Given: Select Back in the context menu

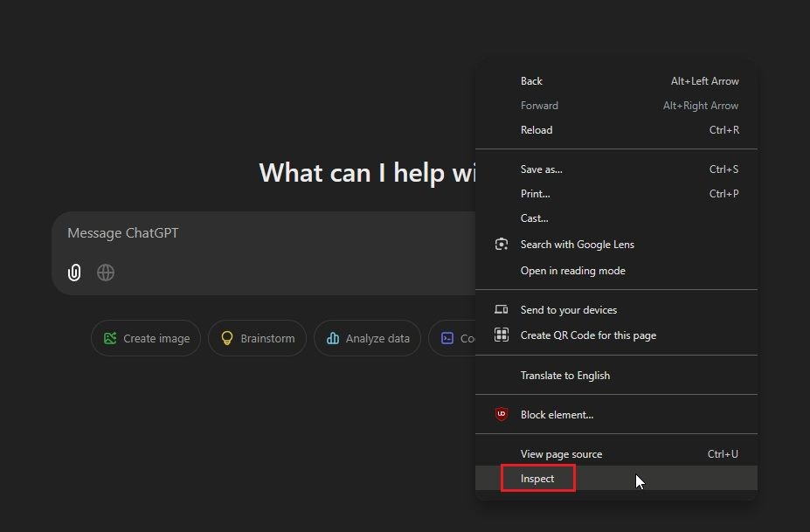Looking at the screenshot, I should point(616,81).
